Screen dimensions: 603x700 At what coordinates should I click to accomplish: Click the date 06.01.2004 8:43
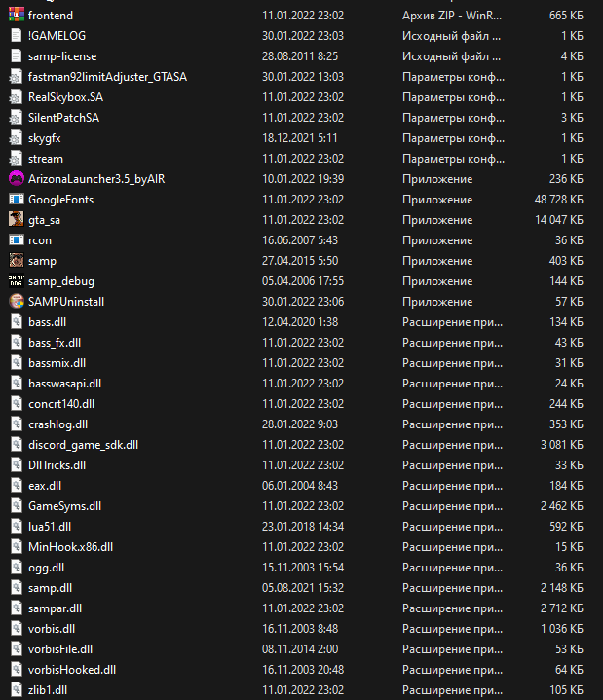(300, 486)
